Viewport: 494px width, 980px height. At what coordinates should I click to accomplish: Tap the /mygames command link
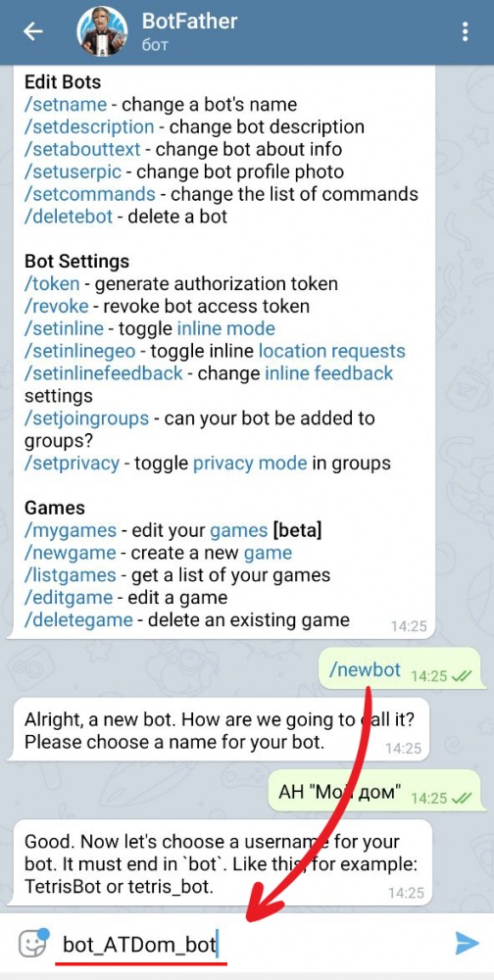click(71, 530)
